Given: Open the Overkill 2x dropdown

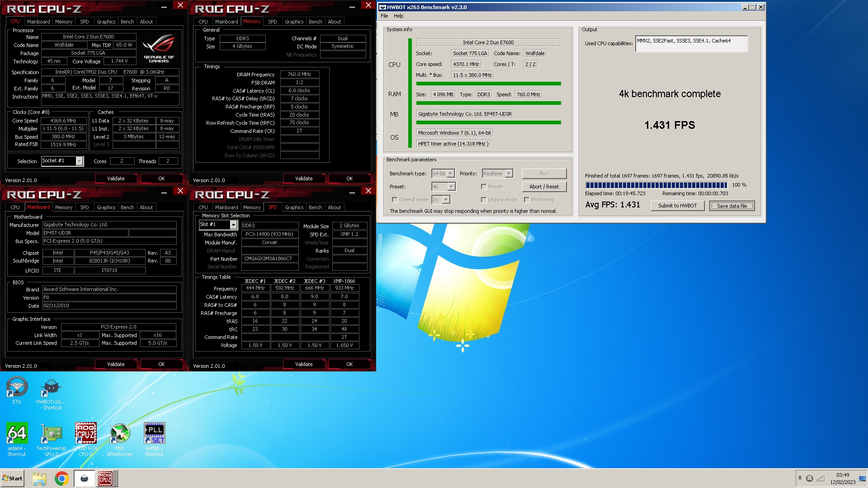Looking at the screenshot, I should [x=441, y=200].
